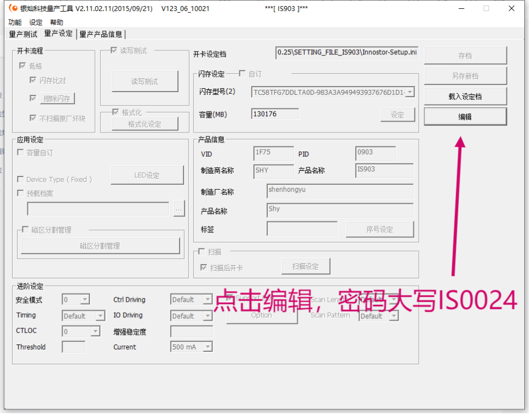Click the 载入设定档 button
The image size is (532, 416).
pyautogui.click(x=464, y=95)
